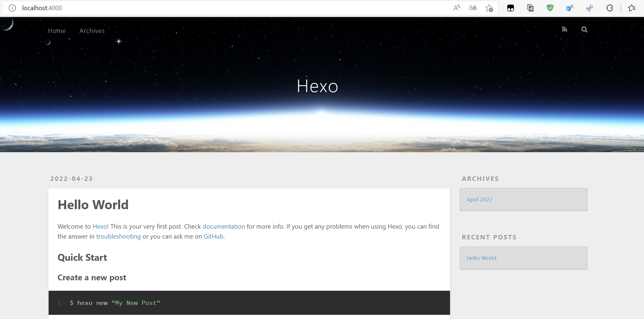The height and width of the screenshot is (319, 644).
Task: Click the translate page icon
Action: [473, 8]
